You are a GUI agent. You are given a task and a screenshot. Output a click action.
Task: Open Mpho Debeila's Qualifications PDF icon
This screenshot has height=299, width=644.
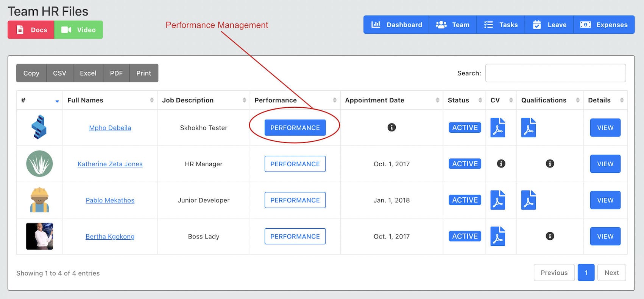(x=529, y=127)
